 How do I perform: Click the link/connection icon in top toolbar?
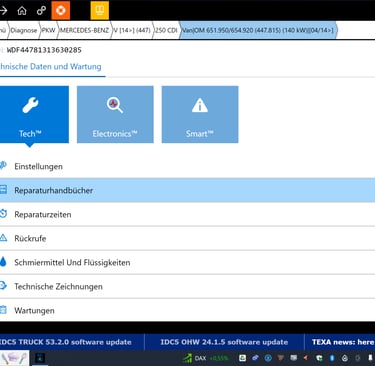[41, 11]
